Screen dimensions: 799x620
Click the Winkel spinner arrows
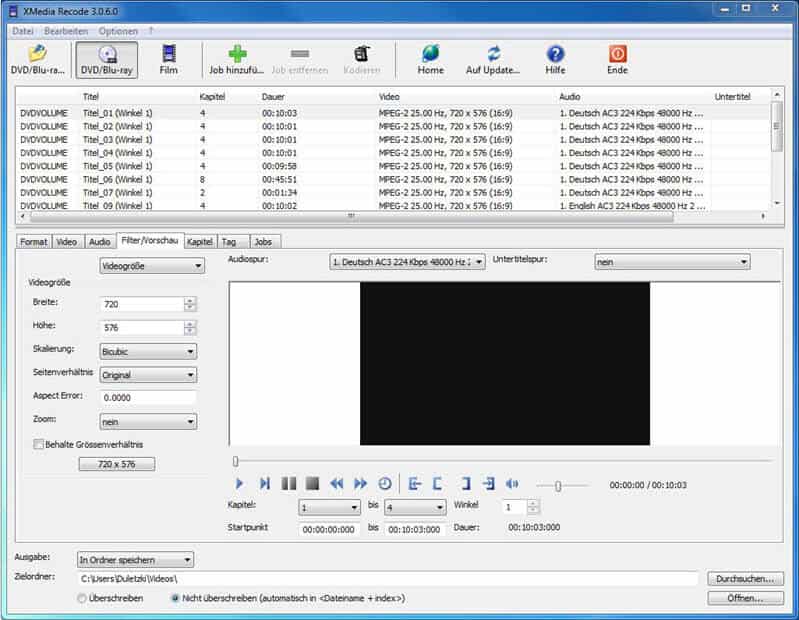pyautogui.click(x=532, y=507)
